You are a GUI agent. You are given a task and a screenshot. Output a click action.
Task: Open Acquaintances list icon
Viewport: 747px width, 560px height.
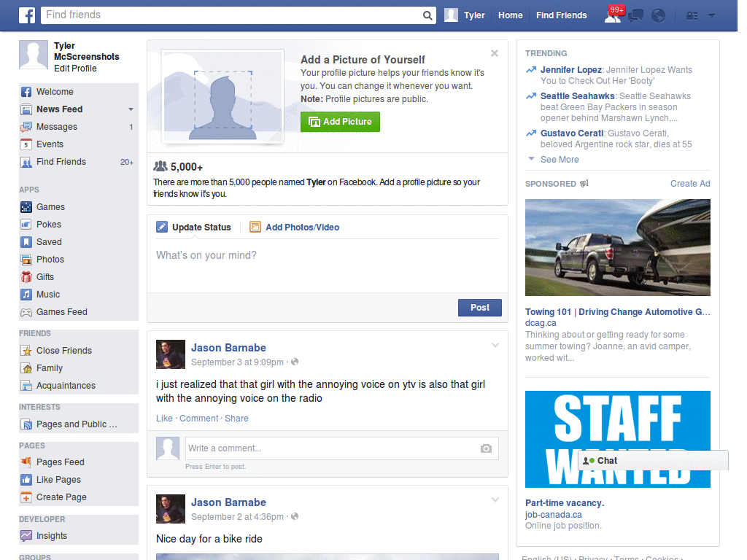[x=26, y=386]
